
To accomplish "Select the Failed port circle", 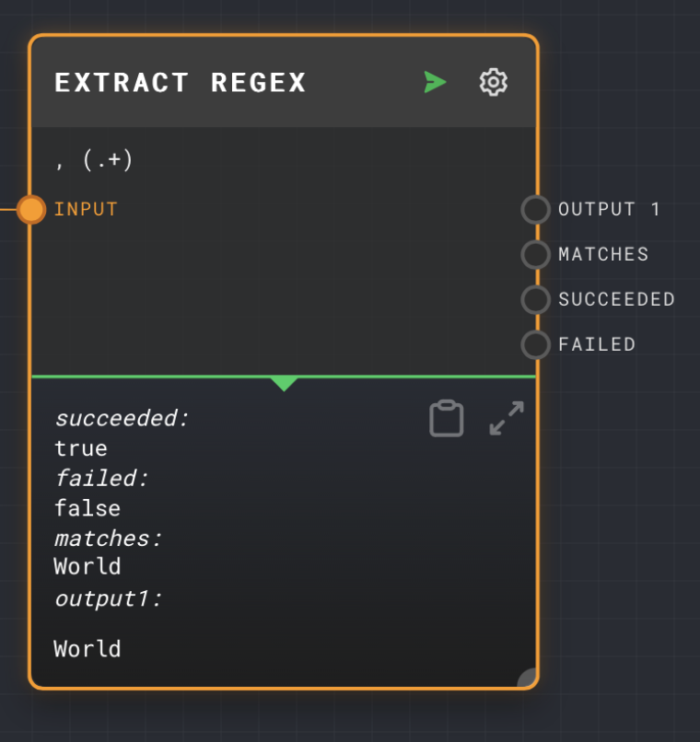I will tap(536, 344).
